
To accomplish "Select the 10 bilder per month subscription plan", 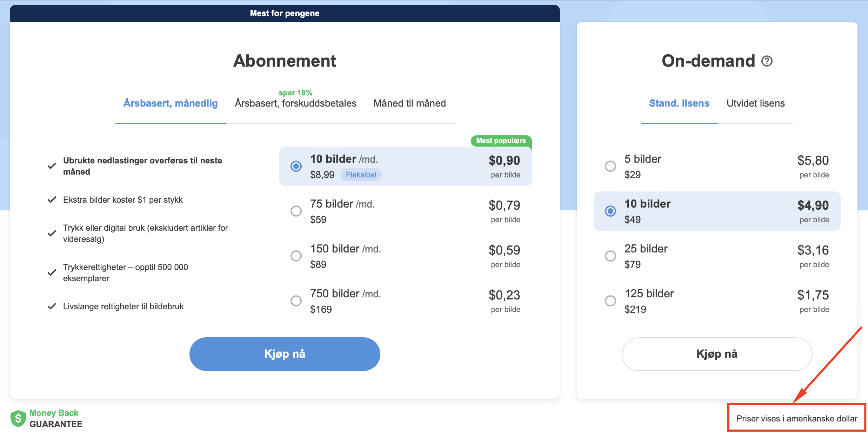I will click(x=296, y=166).
